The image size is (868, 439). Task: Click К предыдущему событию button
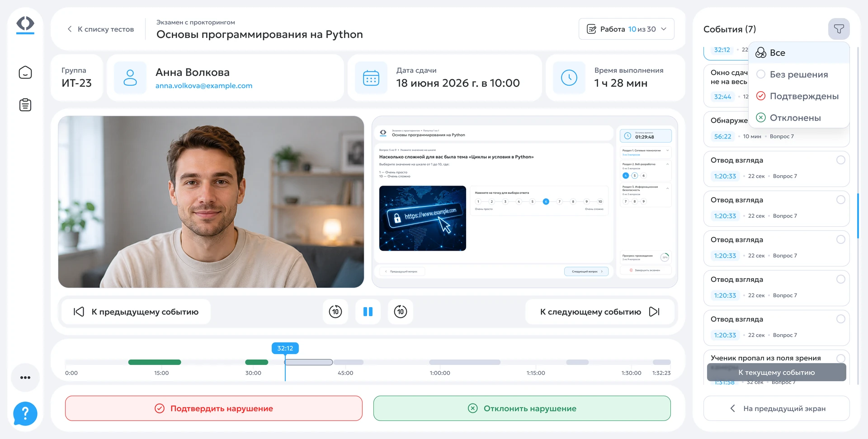coord(136,312)
